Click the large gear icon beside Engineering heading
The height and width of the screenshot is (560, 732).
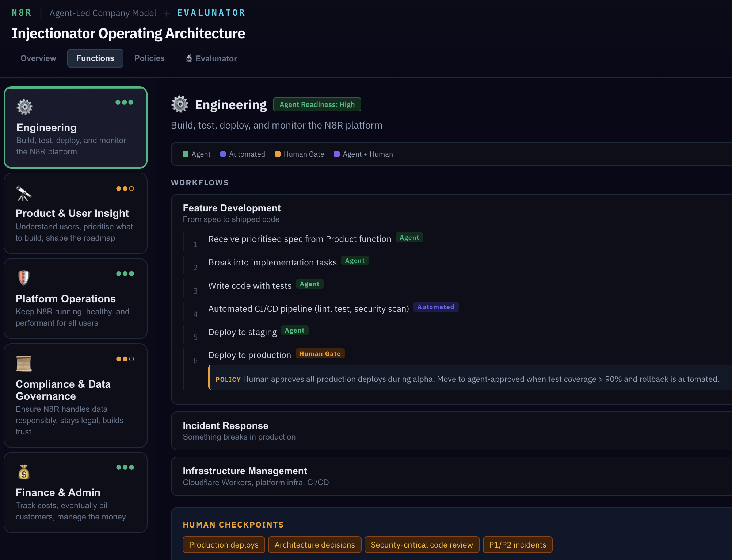[180, 104]
